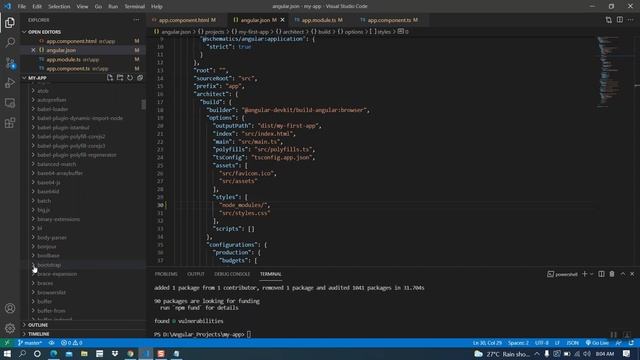
Task: Kill the terminal with trash icon
Action: (612, 274)
